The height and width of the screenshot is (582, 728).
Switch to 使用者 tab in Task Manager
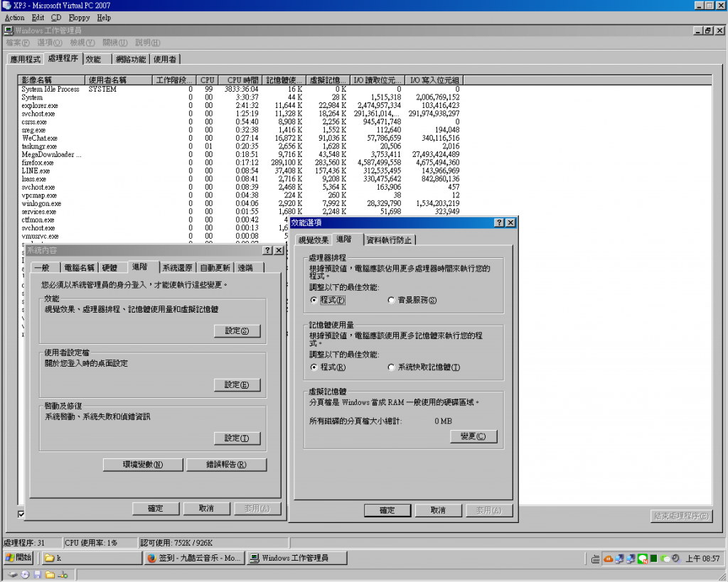[x=165, y=60]
